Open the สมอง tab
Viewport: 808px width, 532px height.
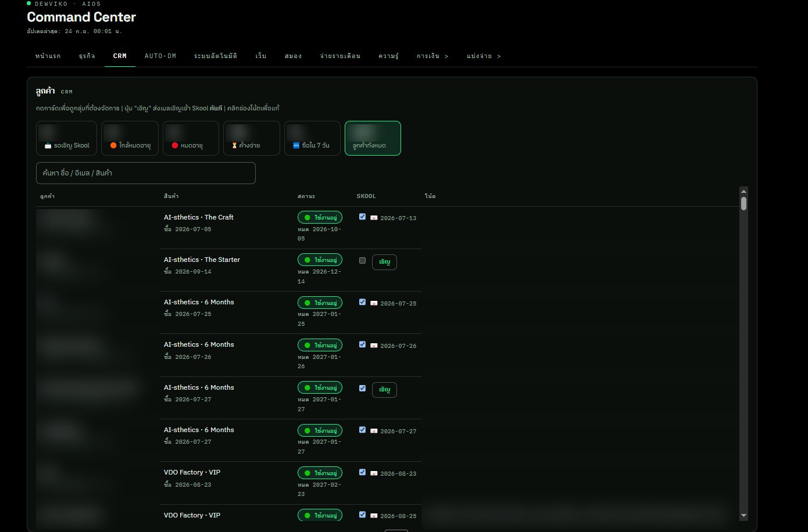pyautogui.click(x=294, y=56)
